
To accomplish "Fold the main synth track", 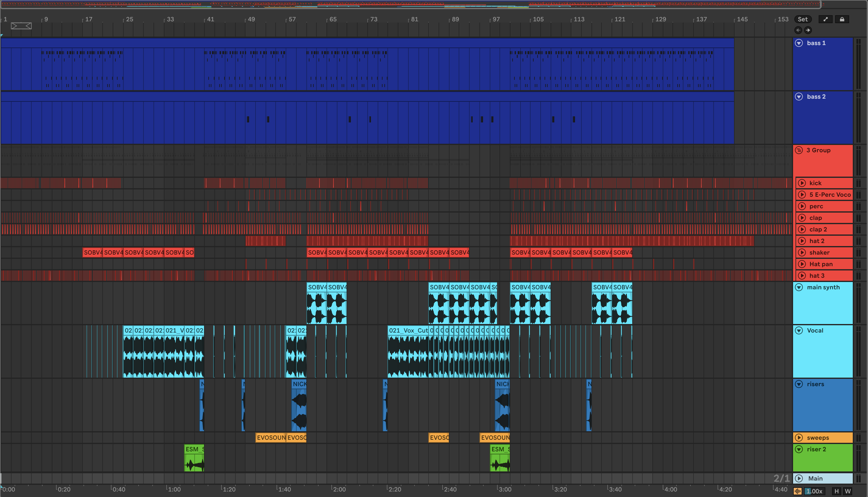I will 799,287.
